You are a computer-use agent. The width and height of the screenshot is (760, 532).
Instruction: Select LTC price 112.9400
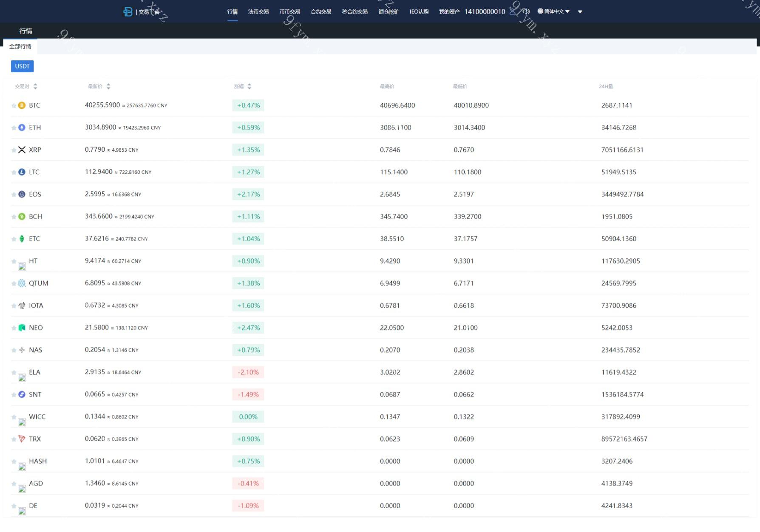[99, 172]
